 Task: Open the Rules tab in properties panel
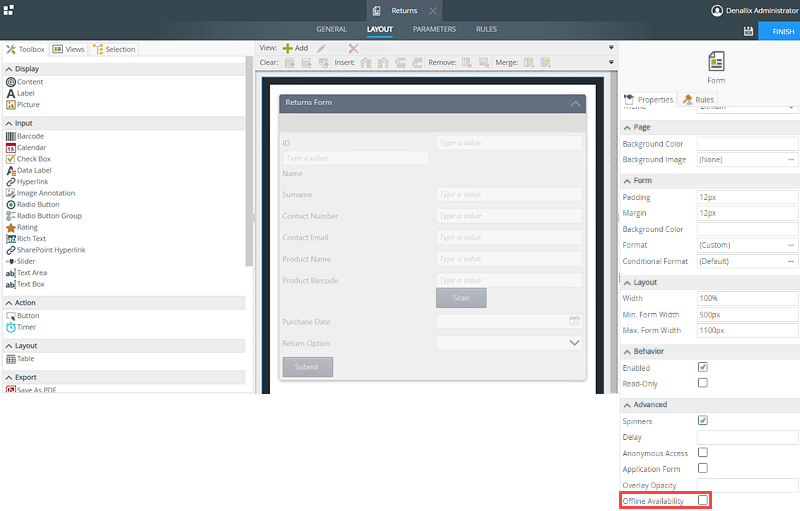[699, 100]
